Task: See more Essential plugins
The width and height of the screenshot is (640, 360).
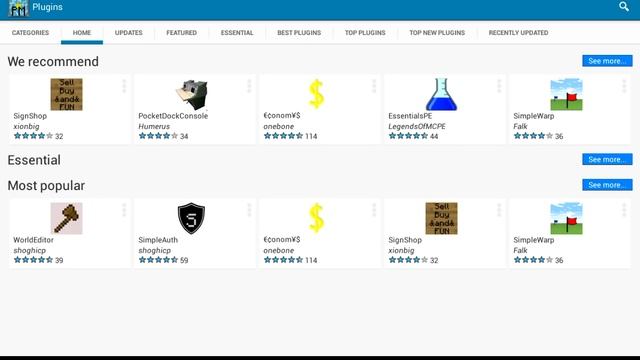Action: click(607, 159)
